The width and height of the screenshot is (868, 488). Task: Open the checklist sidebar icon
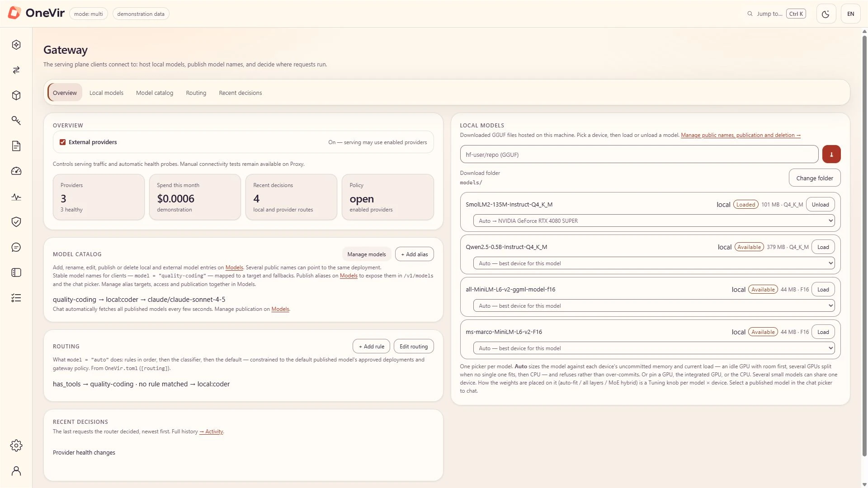16,298
